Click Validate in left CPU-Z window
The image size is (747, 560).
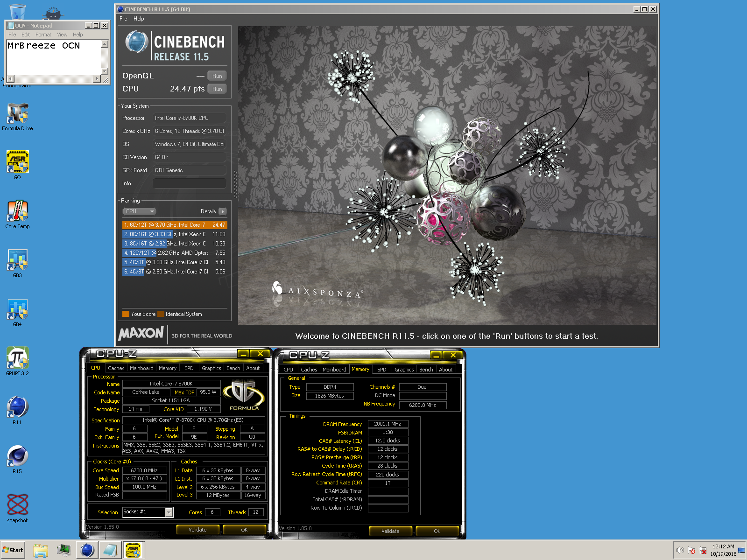pos(197,530)
